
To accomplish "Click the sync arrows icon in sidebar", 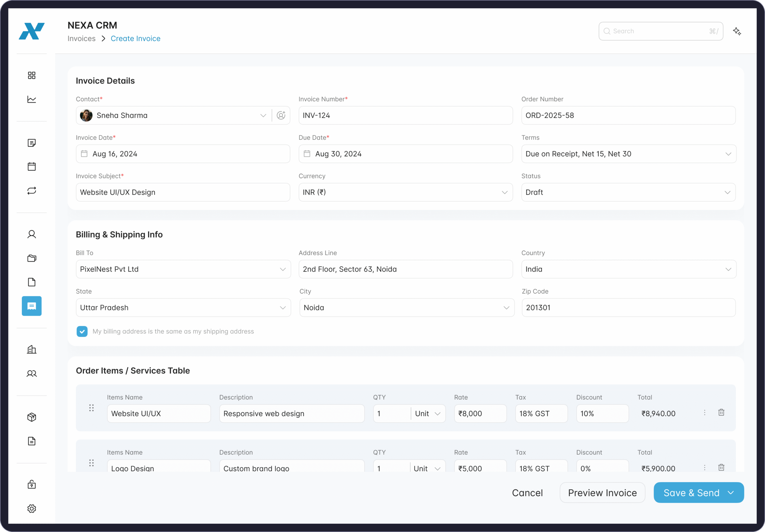I will coord(32,191).
